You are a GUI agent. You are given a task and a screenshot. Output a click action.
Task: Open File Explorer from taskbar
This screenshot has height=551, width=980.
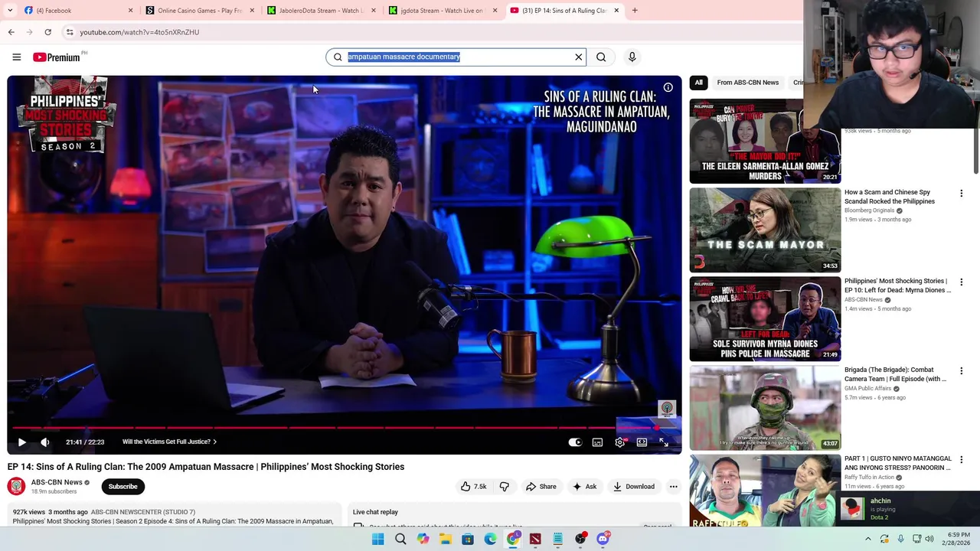click(x=445, y=539)
